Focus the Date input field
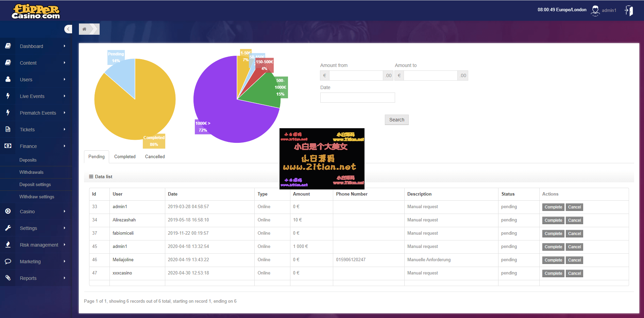 click(357, 98)
